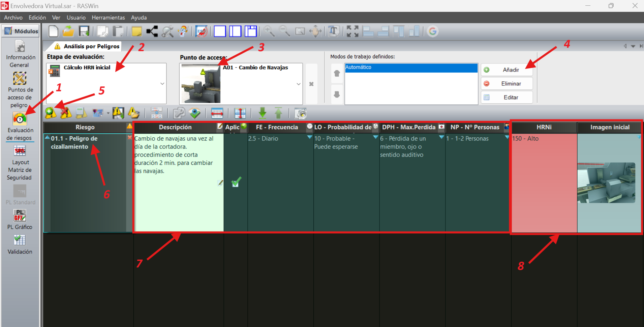
Task: Click the Módulos panel header button
Action: pyautogui.click(x=21, y=31)
